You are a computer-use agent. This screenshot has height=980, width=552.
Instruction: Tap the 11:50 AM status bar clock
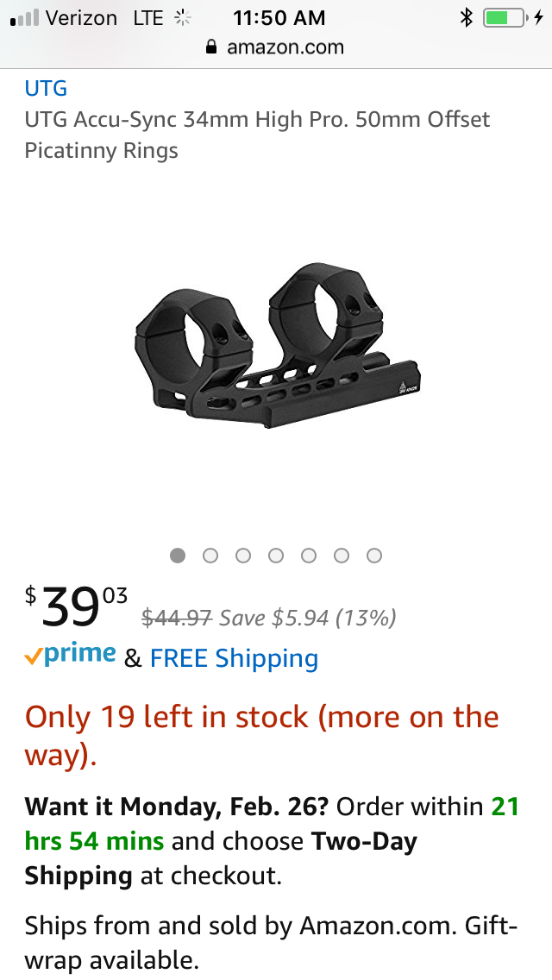(x=279, y=18)
